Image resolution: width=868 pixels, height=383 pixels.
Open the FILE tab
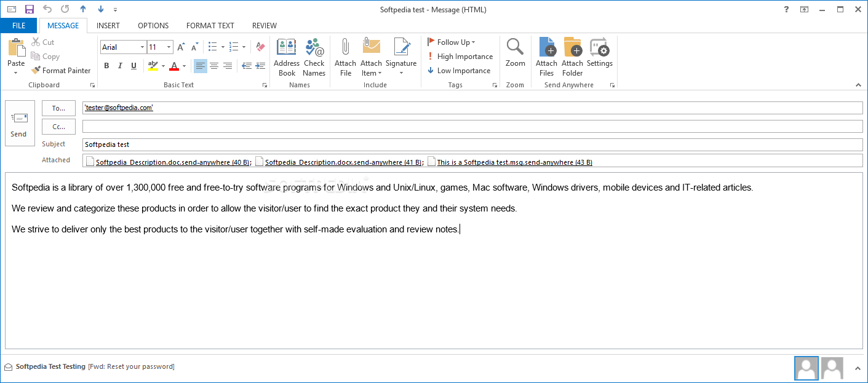tap(18, 26)
